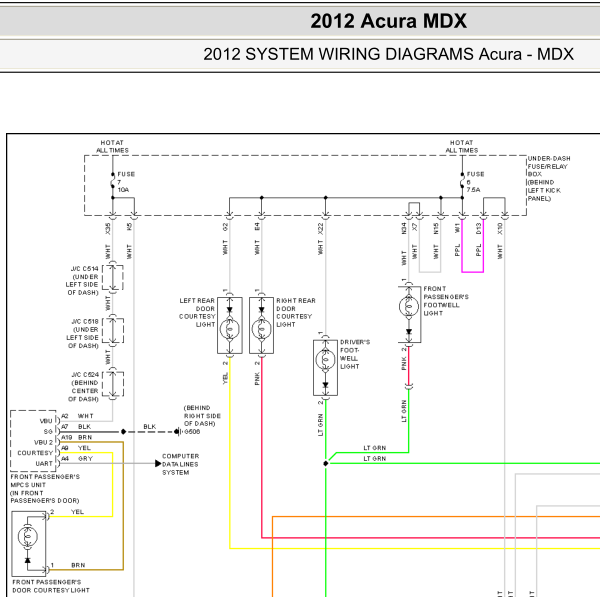Select connector pin label 'X35'
600x597 pixels.
click(108, 228)
